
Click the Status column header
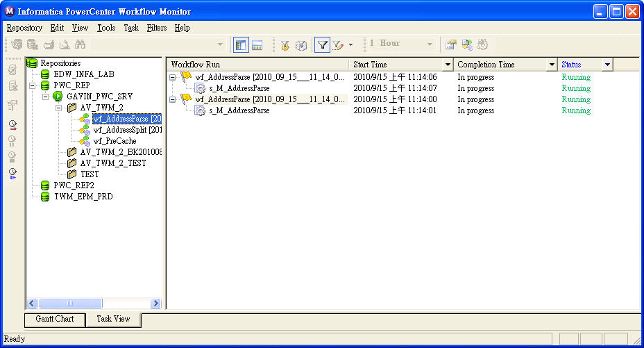click(x=580, y=65)
